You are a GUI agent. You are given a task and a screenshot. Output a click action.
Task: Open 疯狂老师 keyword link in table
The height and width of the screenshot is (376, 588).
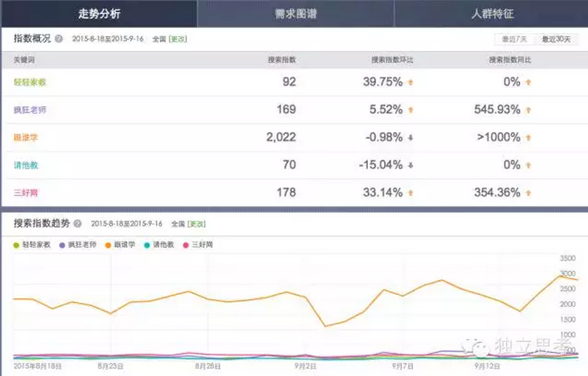[x=30, y=110]
